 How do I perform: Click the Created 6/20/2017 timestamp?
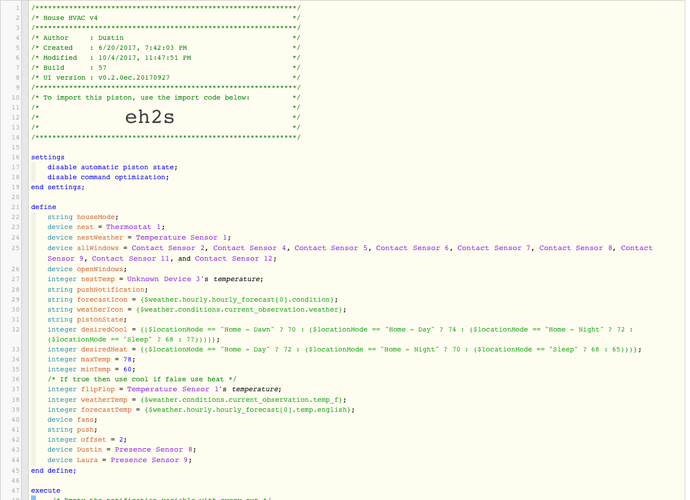(143, 48)
